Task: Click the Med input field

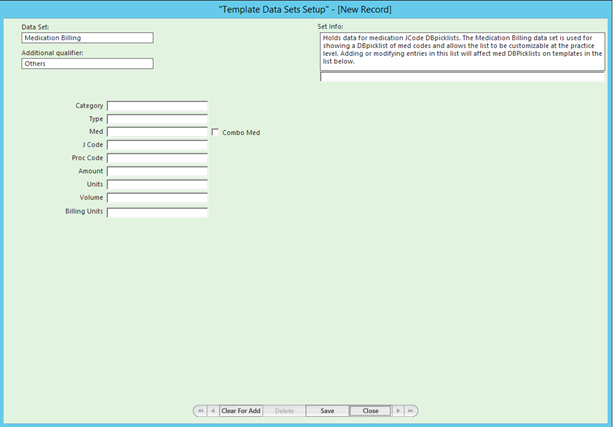Action: (x=157, y=132)
